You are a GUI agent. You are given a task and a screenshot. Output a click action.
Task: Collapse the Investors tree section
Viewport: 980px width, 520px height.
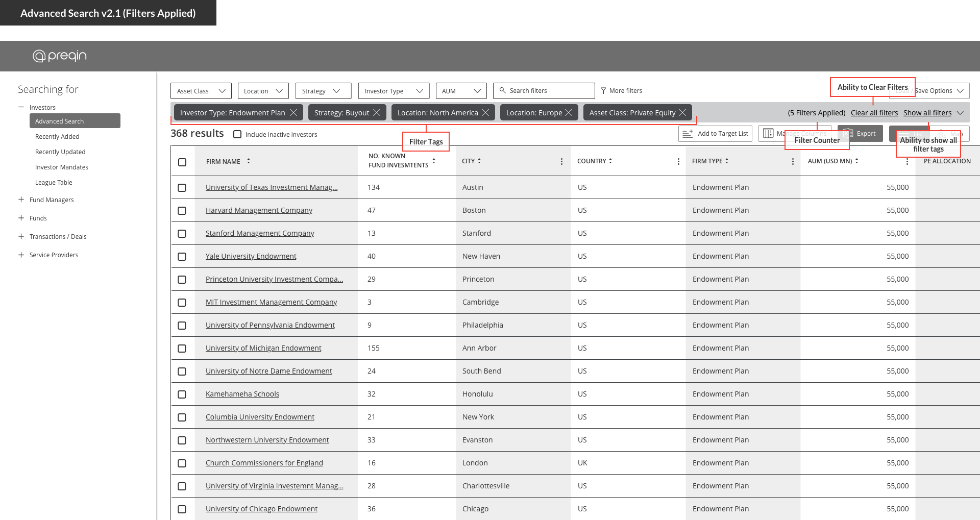[21, 107]
